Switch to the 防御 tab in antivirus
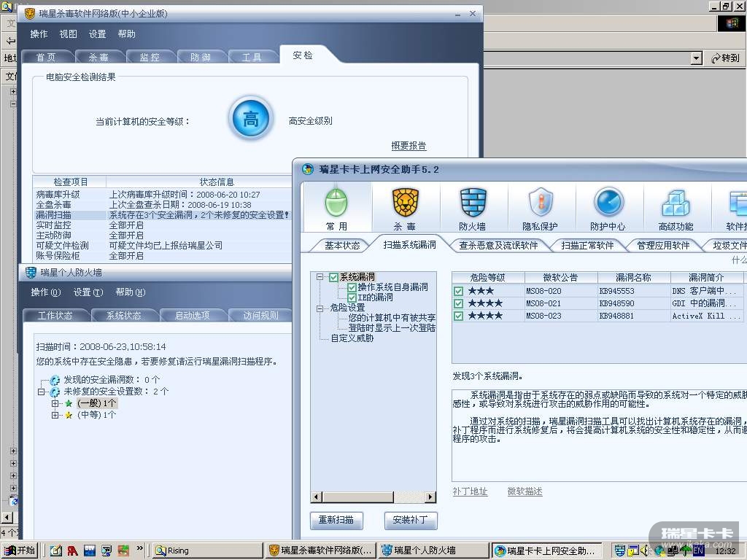The height and width of the screenshot is (560, 747). [x=201, y=57]
